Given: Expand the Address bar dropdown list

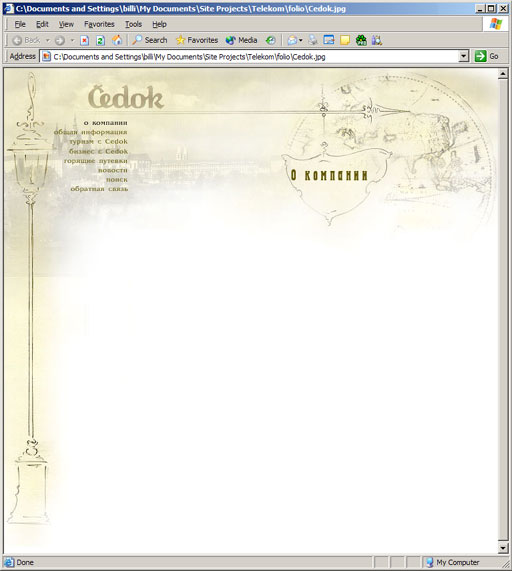Looking at the screenshot, I should click(463, 56).
